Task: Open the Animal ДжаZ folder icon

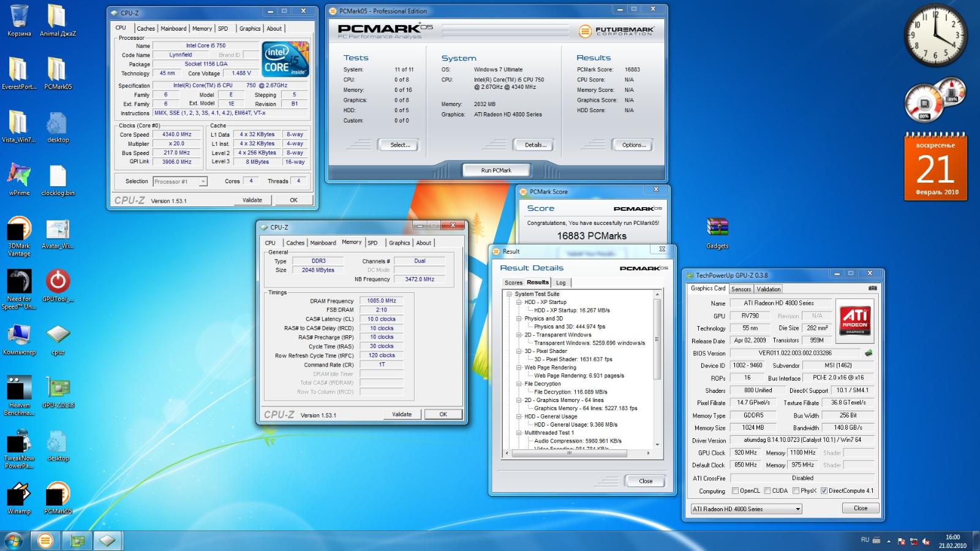Action: (x=58, y=21)
